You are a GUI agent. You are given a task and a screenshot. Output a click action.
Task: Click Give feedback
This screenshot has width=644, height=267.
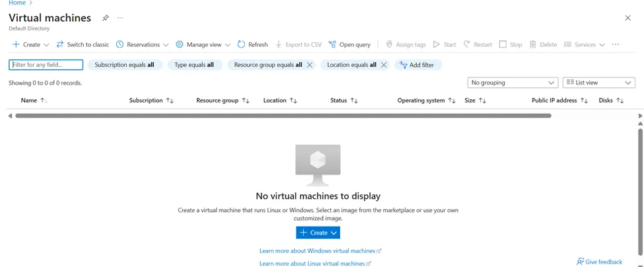click(599, 262)
